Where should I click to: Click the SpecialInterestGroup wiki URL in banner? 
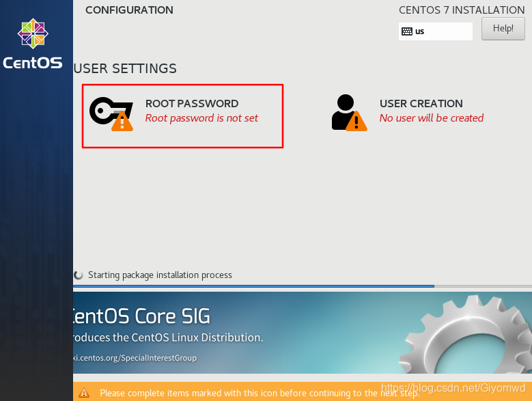(135, 358)
